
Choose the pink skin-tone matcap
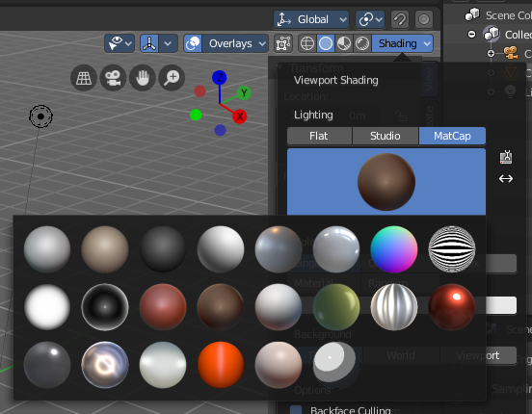[x=279, y=365]
